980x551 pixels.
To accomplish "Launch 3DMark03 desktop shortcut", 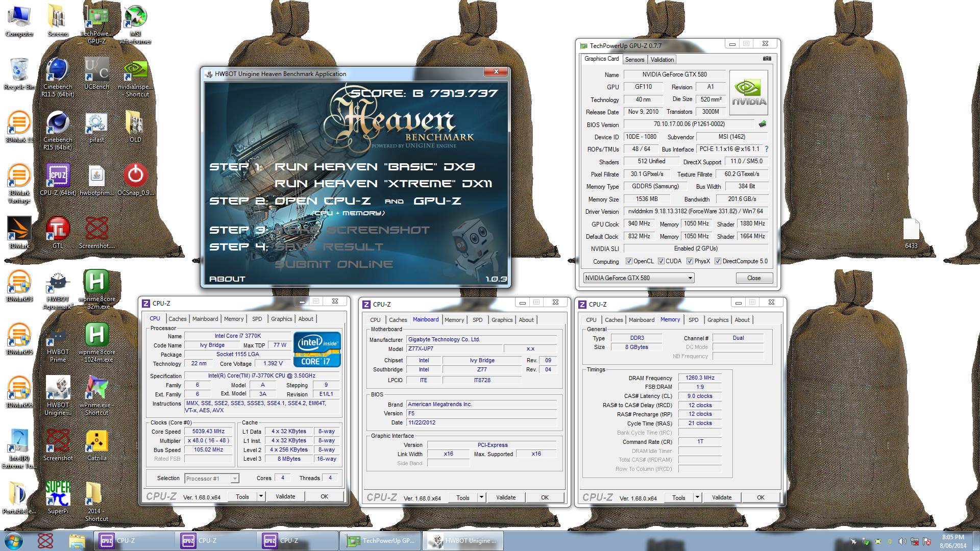I will 19,286.
